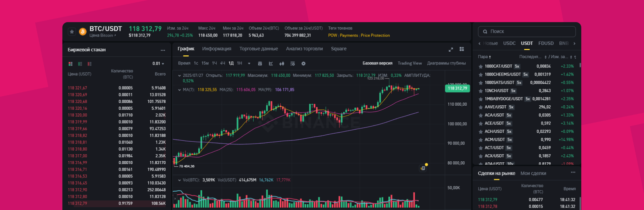Toggle the BTC/USDT favorite star
Screen dimensions: 644x210
click(72, 32)
